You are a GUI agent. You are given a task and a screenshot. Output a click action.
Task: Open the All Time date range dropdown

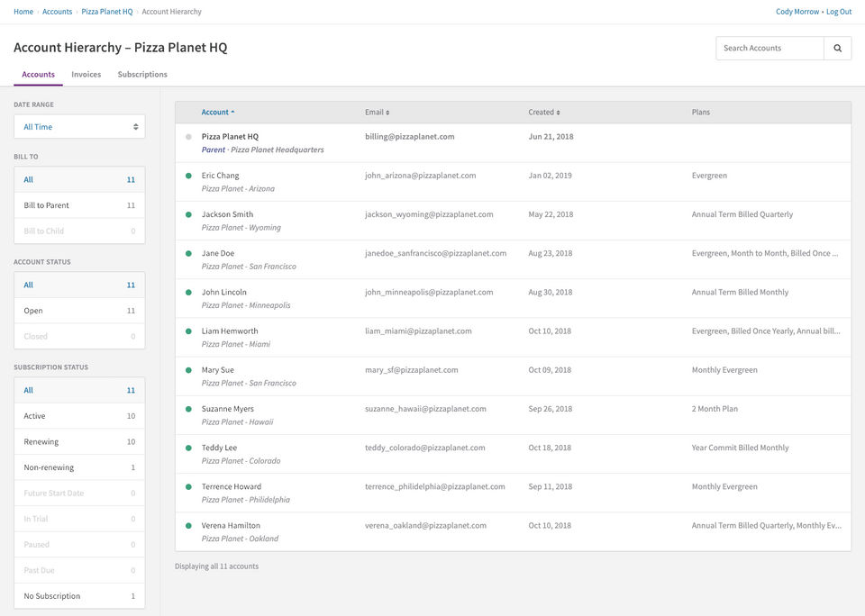[x=79, y=127]
